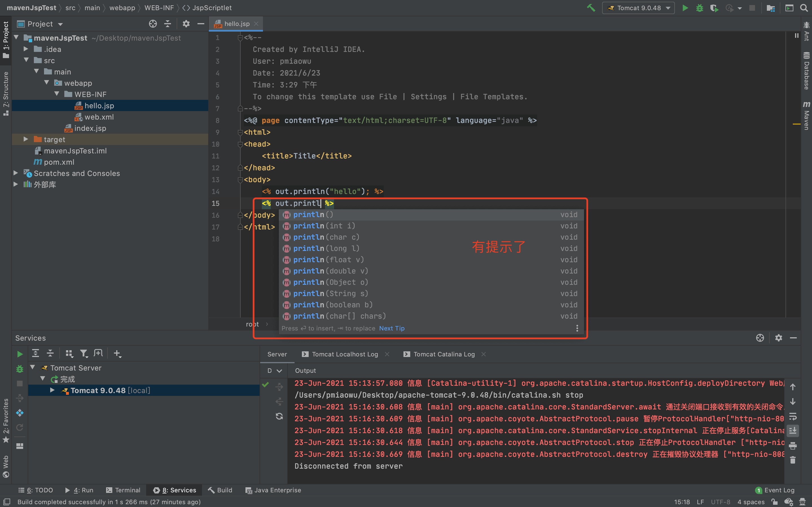
Task: Click the Build hammer icon
Action: pos(591,8)
